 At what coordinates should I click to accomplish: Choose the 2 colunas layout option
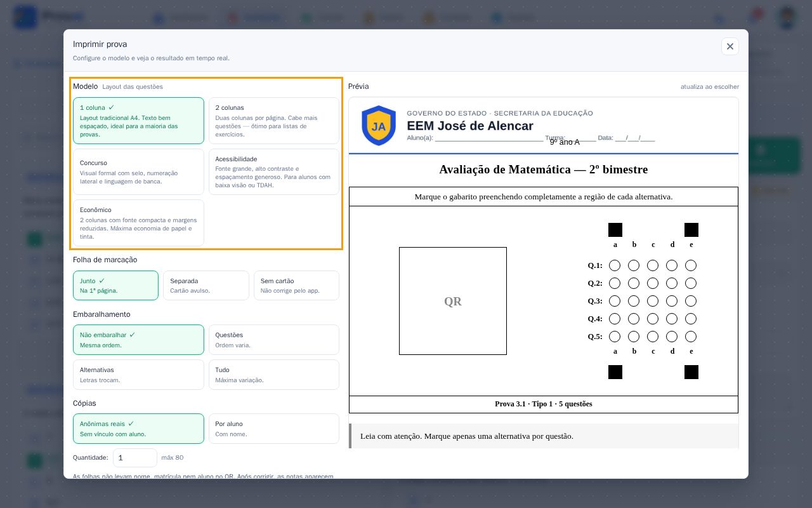point(273,121)
